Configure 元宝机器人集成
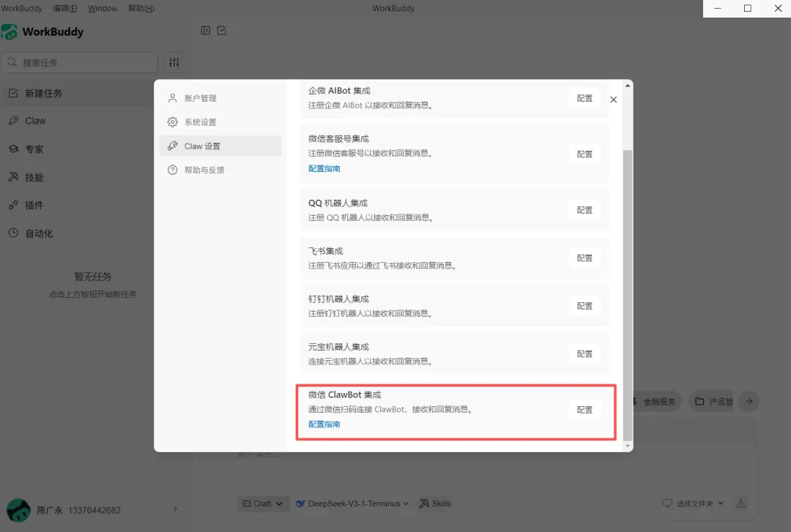The width and height of the screenshot is (791, 532). click(x=584, y=354)
